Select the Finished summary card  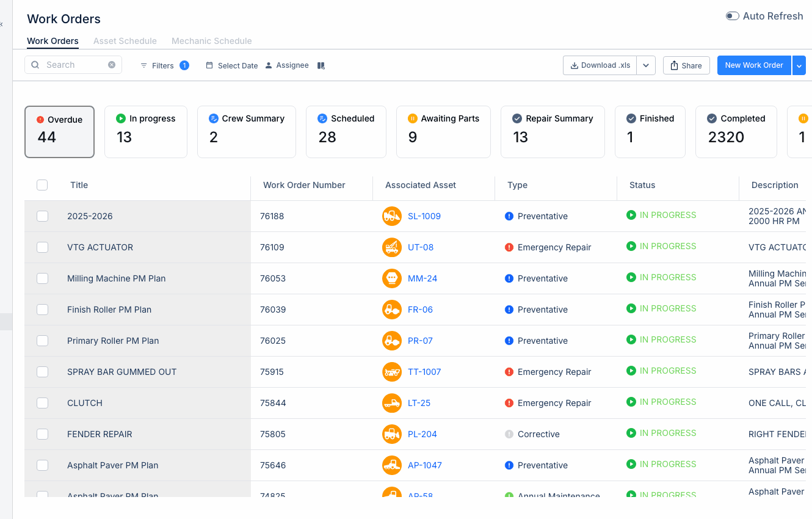pyautogui.click(x=650, y=132)
